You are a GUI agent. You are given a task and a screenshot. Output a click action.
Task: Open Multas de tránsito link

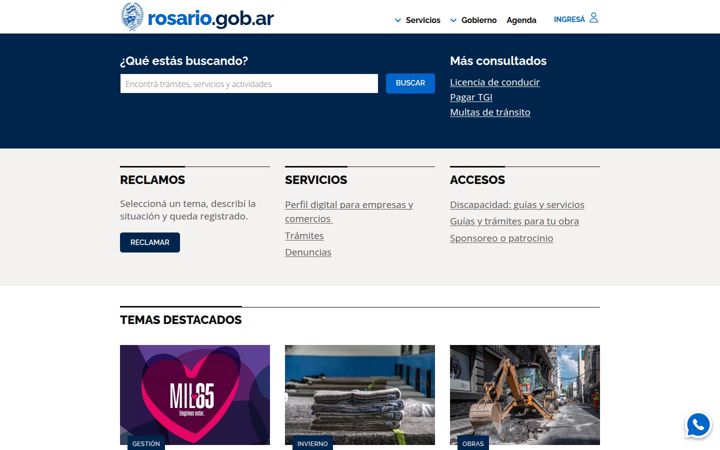[490, 112]
